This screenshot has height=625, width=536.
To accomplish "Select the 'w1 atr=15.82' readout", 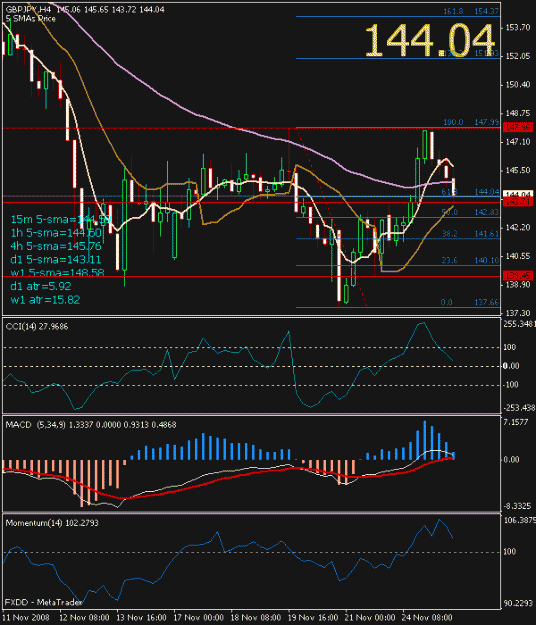I will (x=45, y=300).
